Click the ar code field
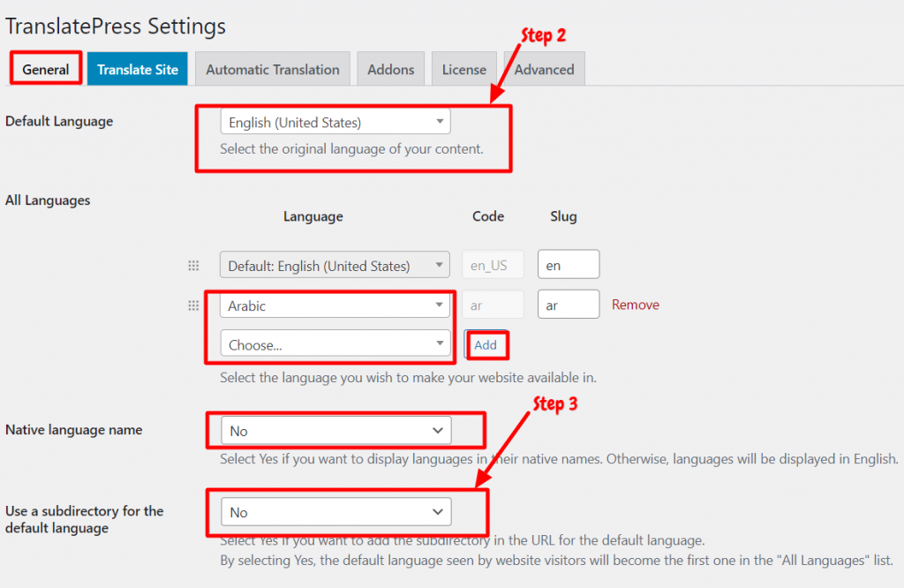This screenshot has height=588, width=904. point(493,305)
